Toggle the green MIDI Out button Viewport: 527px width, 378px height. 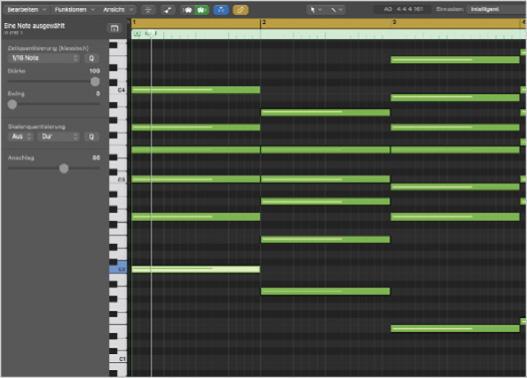tap(201, 10)
